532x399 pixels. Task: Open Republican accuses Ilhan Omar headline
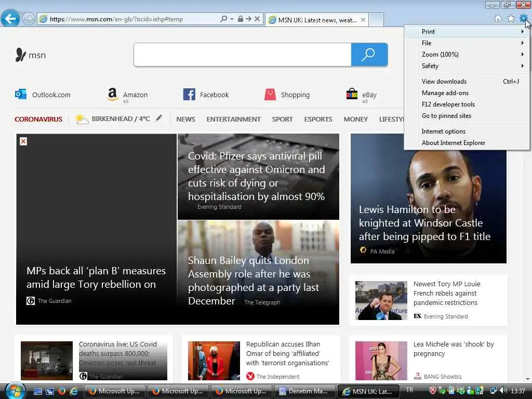coord(287,353)
